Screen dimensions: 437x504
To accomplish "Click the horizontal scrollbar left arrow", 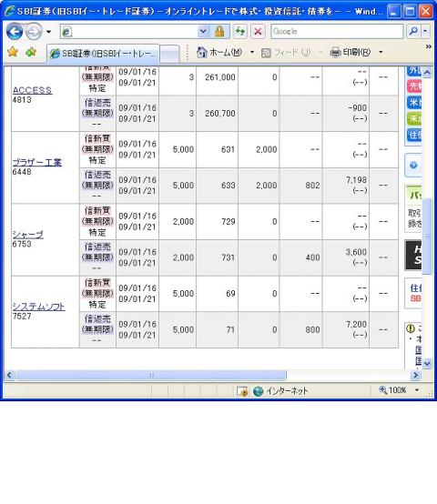I will click(9, 375).
